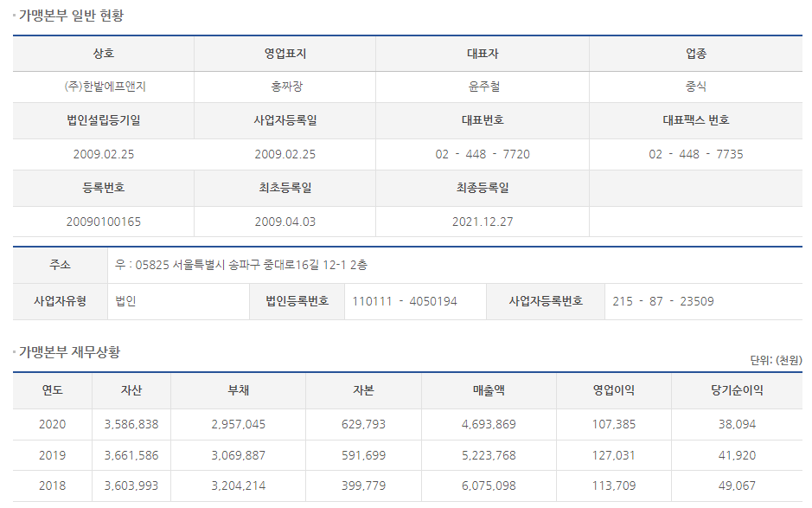Select 2018 assets value 3,603,993
Viewport: 812px width, 508px height.
(131, 485)
